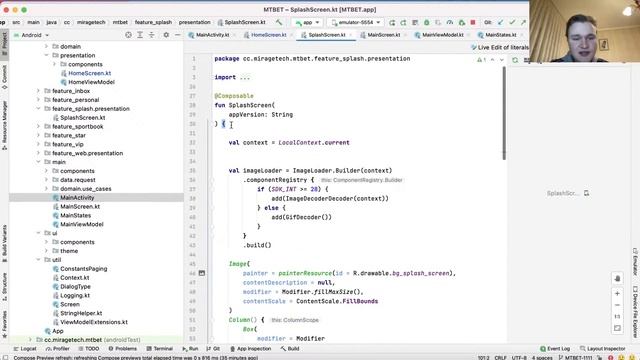Click the select opened file target icon

(x=129, y=35)
